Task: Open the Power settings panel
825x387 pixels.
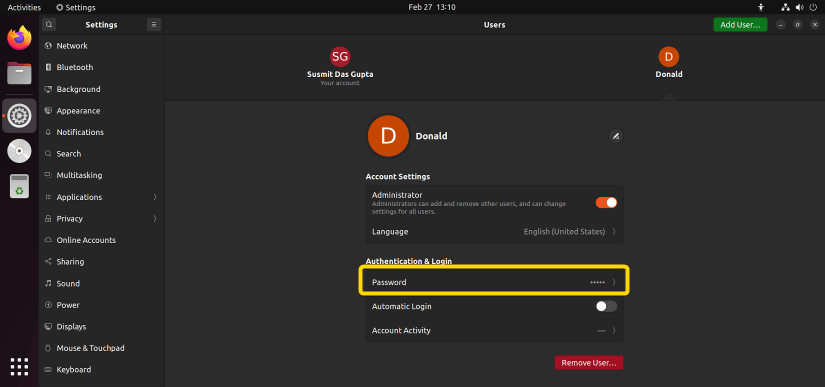Action: 102,305
